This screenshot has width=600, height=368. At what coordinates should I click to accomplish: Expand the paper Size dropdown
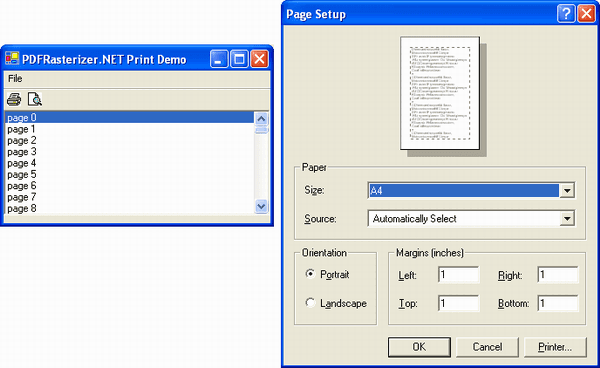[x=567, y=190]
